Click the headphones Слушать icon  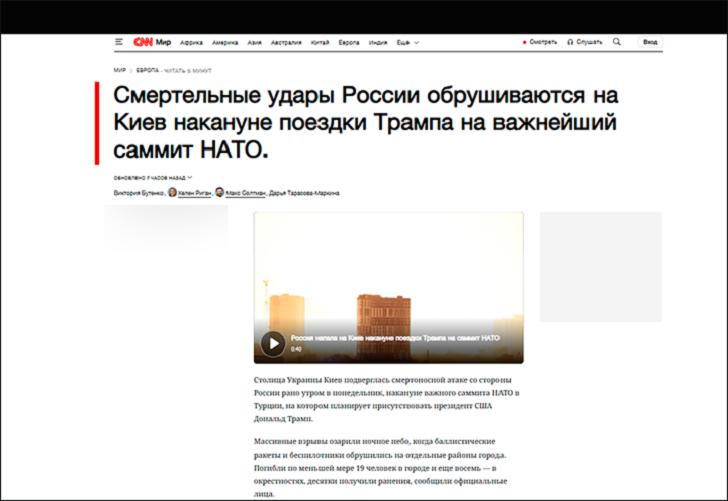570,42
